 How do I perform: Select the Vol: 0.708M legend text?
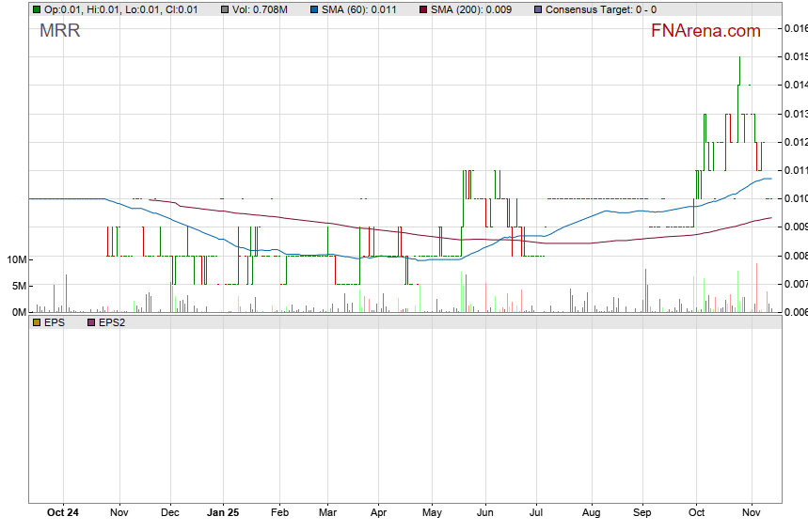(x=261, y=9)
